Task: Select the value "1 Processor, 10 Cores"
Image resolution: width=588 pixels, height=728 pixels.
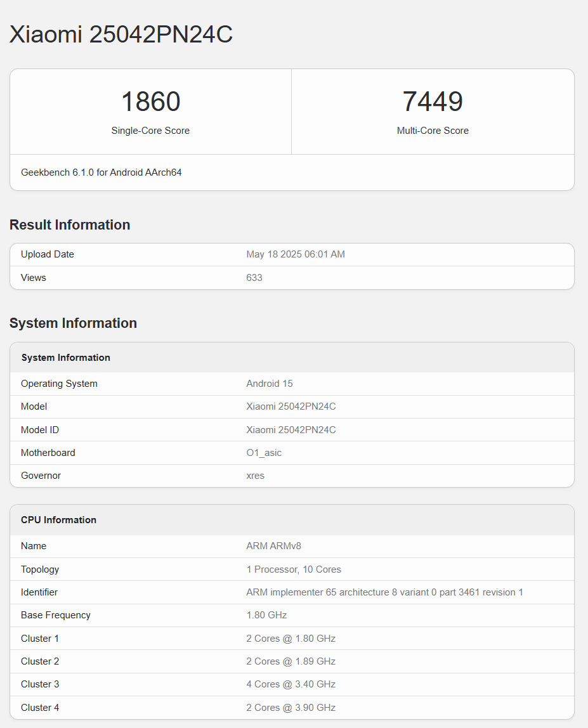Action: (x=294, y=569)
